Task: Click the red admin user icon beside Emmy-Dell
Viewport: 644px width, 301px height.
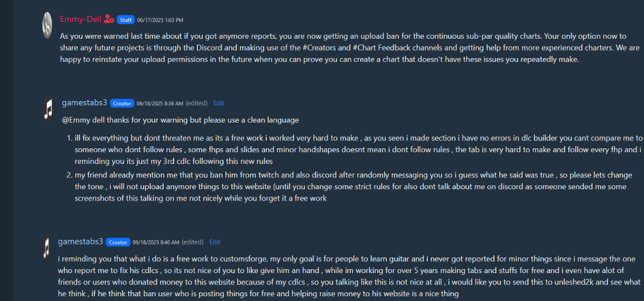Action: [x=109, y=19]
